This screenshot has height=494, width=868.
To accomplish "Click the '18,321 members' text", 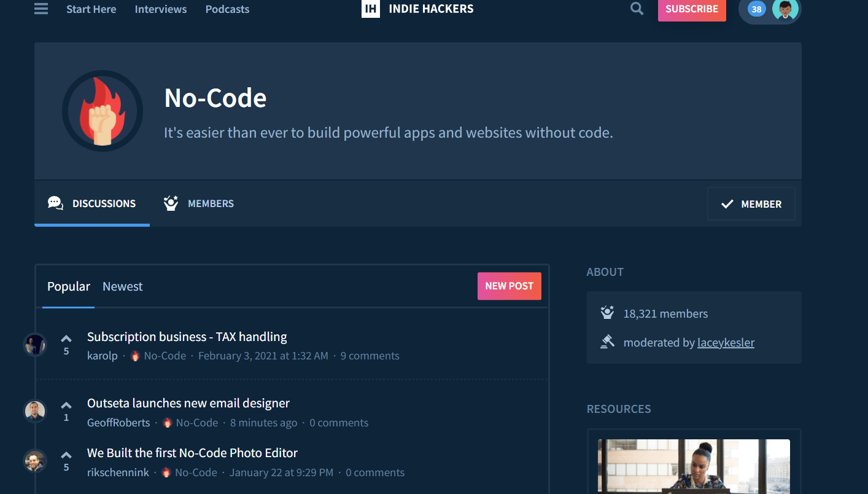I will pos(665,313).
